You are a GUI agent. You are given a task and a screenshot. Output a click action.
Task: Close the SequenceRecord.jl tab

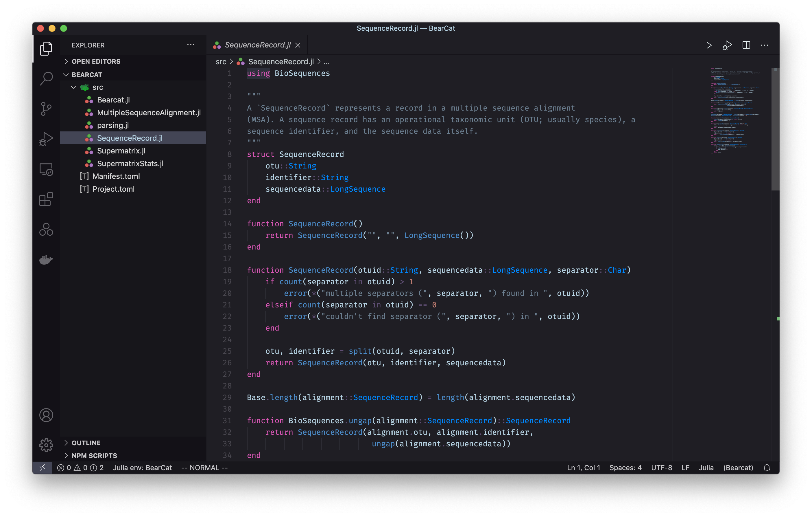click(298, 45)
